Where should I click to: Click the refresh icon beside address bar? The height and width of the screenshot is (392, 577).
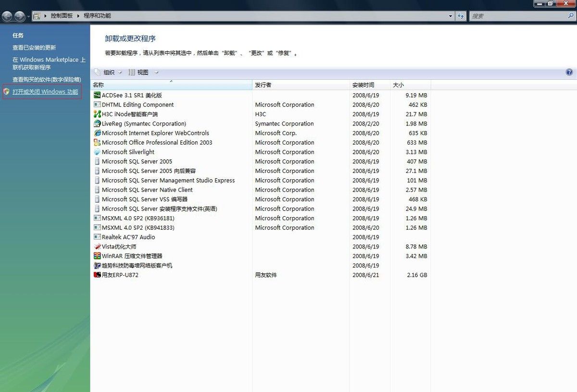(x=461, y=16)
